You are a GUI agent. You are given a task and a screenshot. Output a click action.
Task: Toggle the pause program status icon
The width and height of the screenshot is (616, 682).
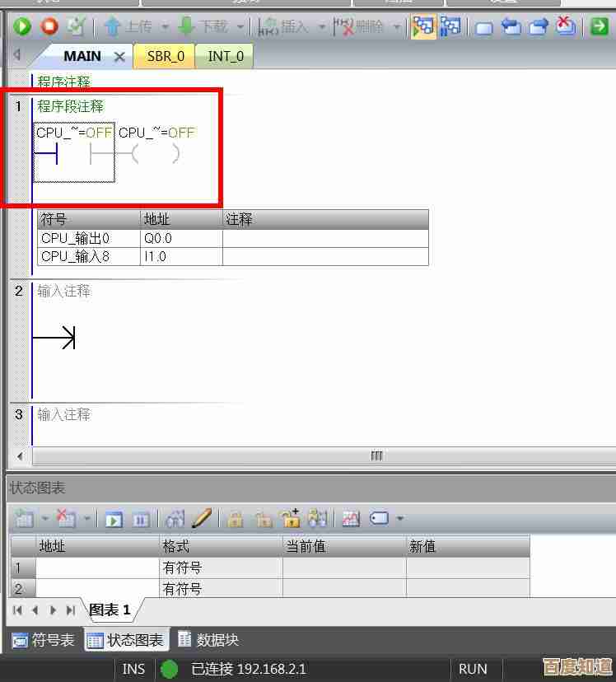pos(450,26)
